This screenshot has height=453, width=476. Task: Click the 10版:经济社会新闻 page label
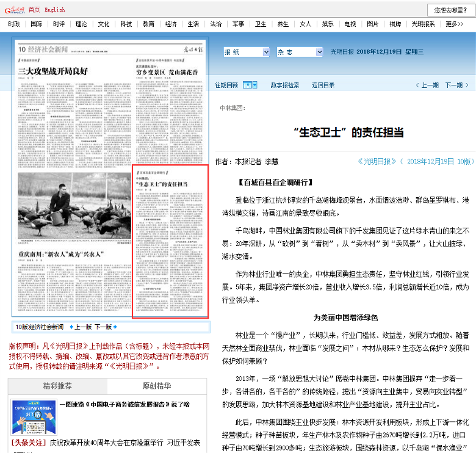coord(40,327)
